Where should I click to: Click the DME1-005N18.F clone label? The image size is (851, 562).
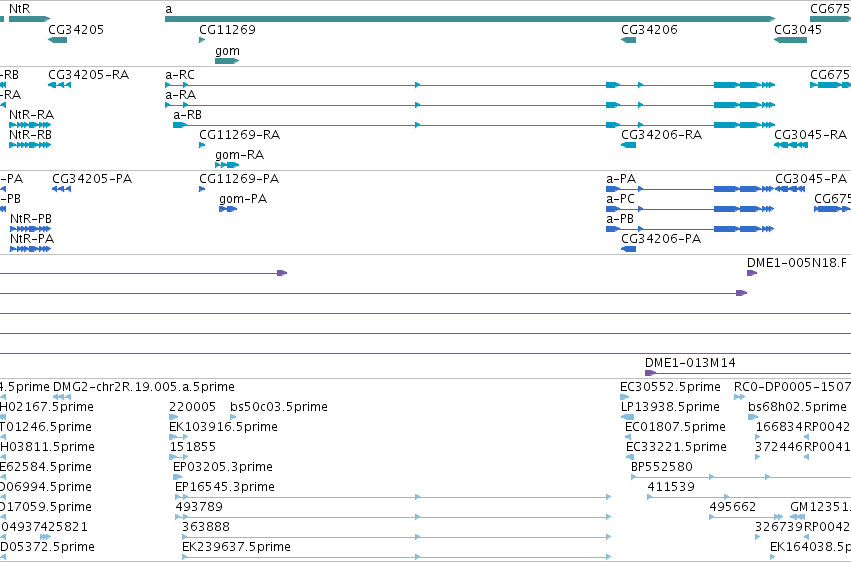tap(797, 263)
